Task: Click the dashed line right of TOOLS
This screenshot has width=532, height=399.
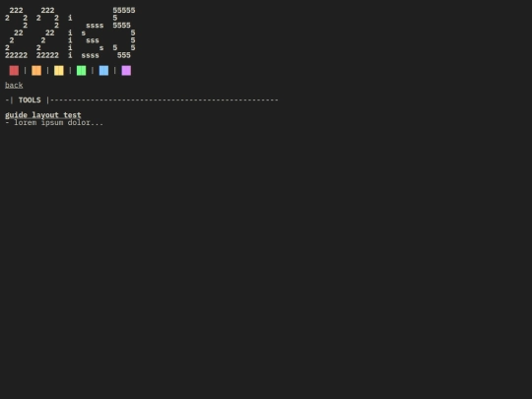Action: (165, 100)
